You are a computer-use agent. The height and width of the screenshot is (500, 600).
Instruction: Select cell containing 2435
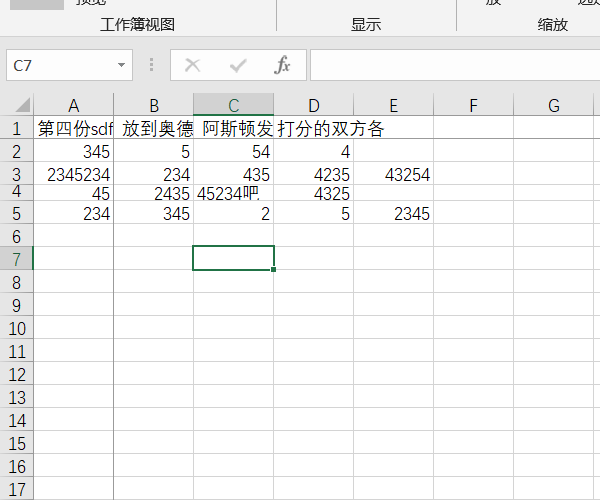pyautogui.click(x=153, y=193)
